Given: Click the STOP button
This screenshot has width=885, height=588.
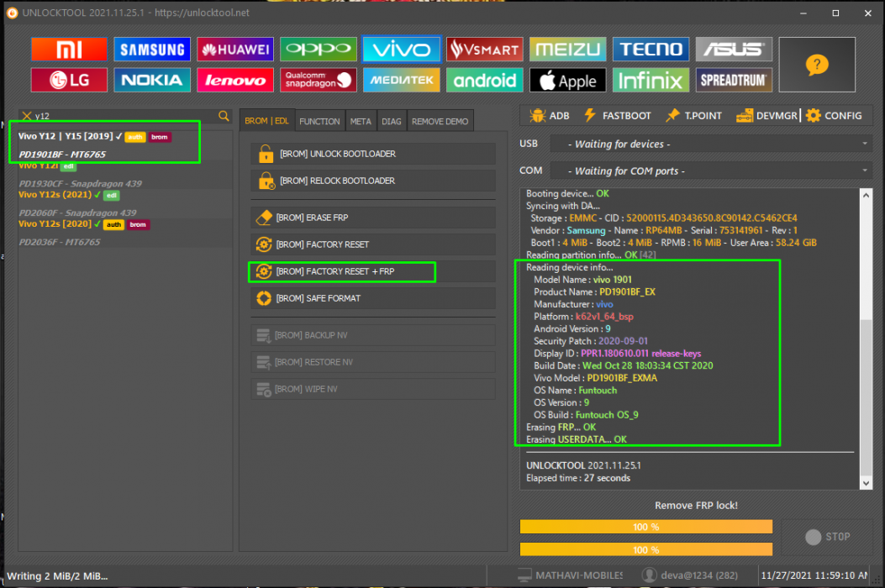Looking at the screenshot, I should click(x=828, y=537).
